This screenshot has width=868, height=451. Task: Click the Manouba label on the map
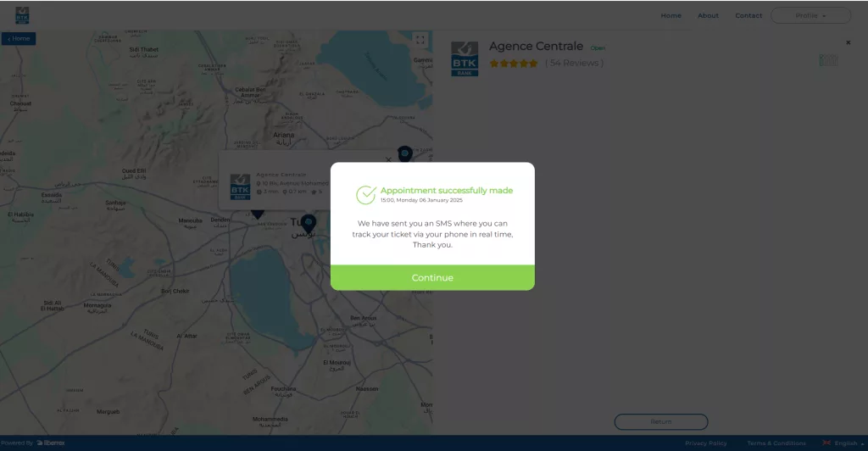[x=190, y=223]
